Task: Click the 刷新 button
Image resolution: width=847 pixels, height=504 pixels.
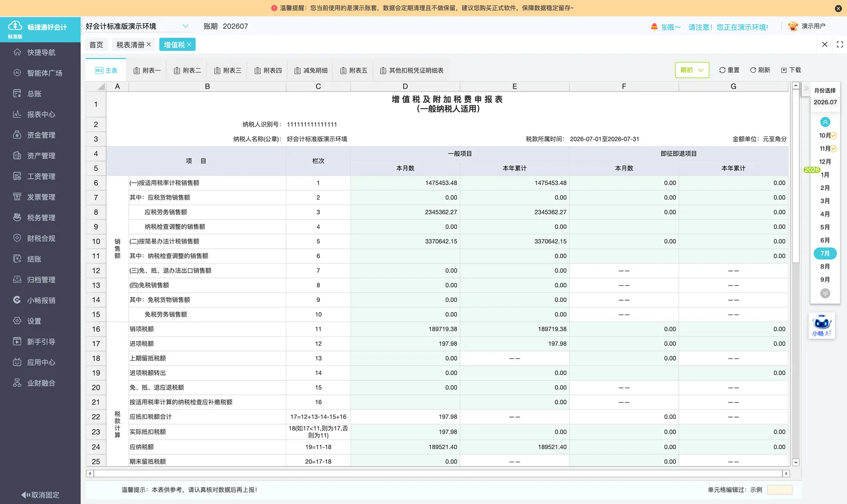Action: 760,70
